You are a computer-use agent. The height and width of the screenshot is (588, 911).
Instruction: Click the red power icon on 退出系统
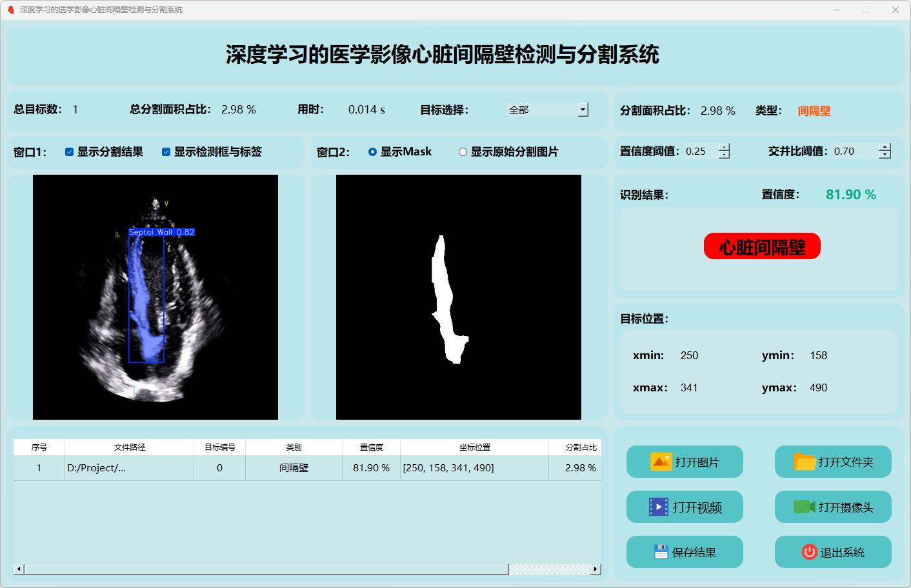pyautogui.click(x=809, y=552)
